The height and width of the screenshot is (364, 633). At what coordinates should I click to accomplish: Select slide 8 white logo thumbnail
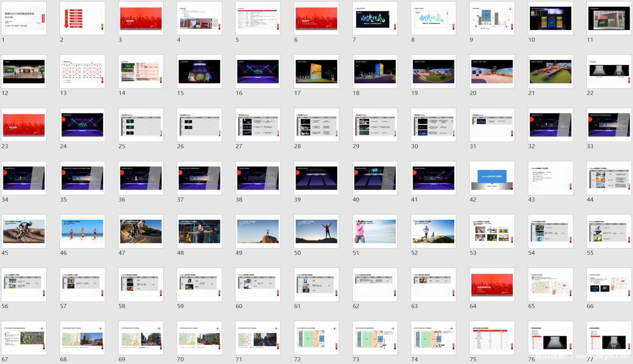(434, 18)
